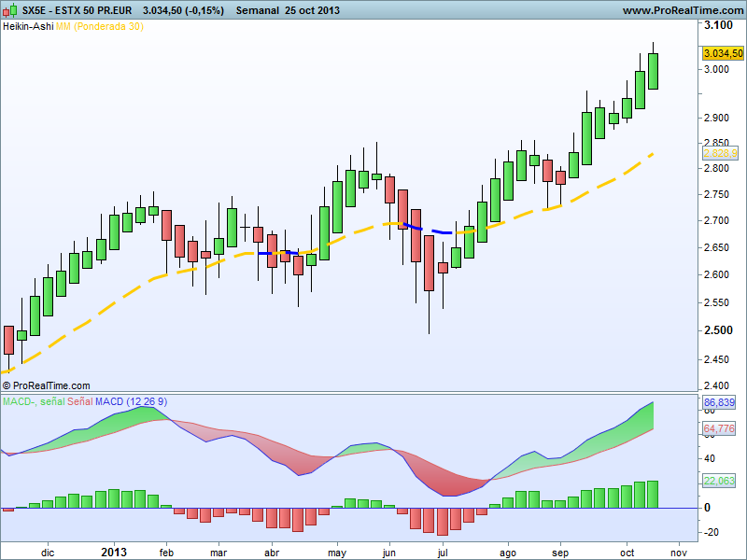Select the blue MACD (12 26 9) legend label
Viewport: 747px width, 560px height.
(133, 401)
